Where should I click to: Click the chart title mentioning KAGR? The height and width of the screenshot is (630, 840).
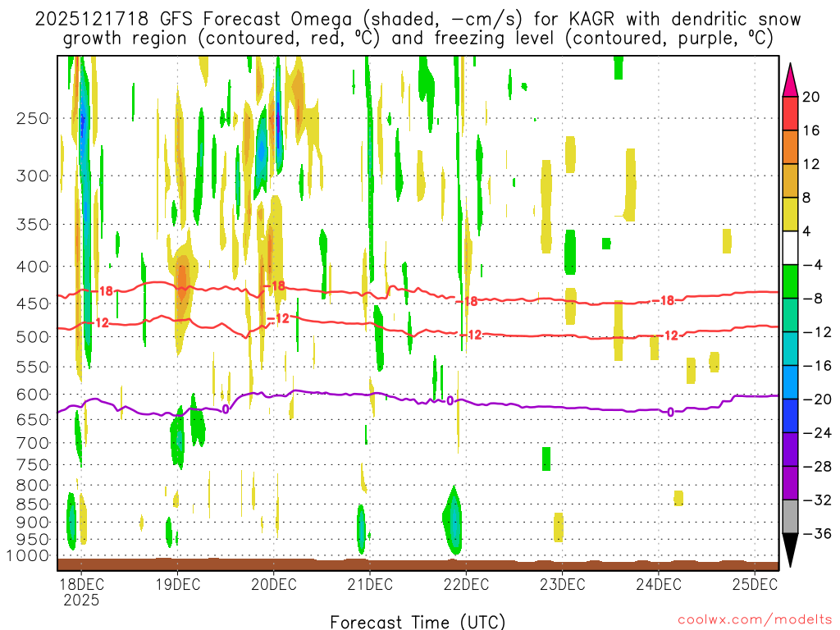tap(418, 29)
